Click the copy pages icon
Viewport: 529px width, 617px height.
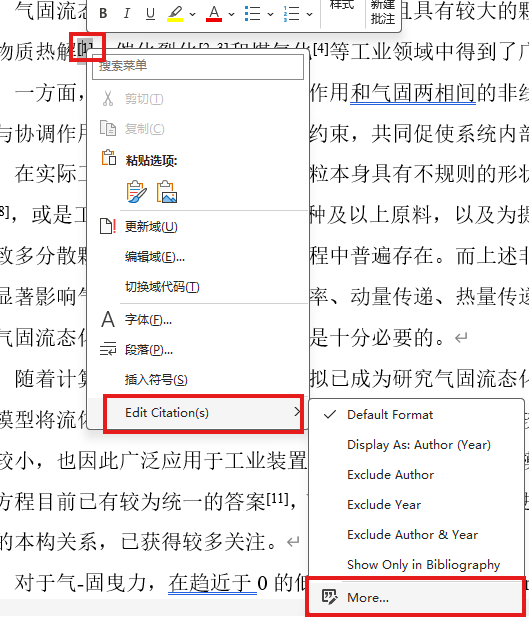pyautogui.click(x=108, y=129)
